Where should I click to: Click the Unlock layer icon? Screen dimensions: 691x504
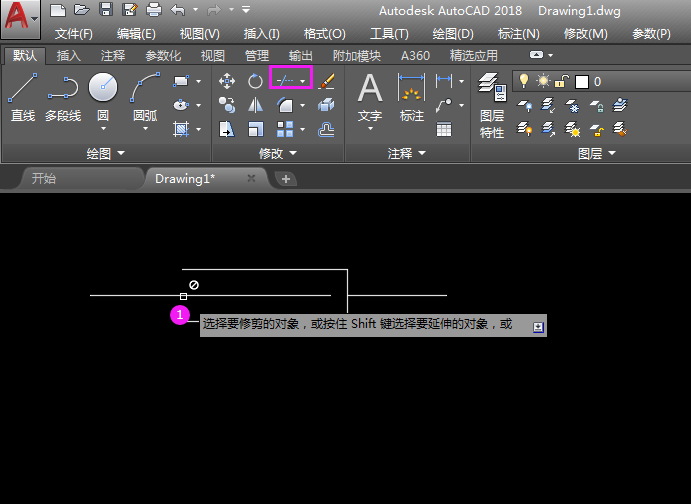[x=597, y=130]
